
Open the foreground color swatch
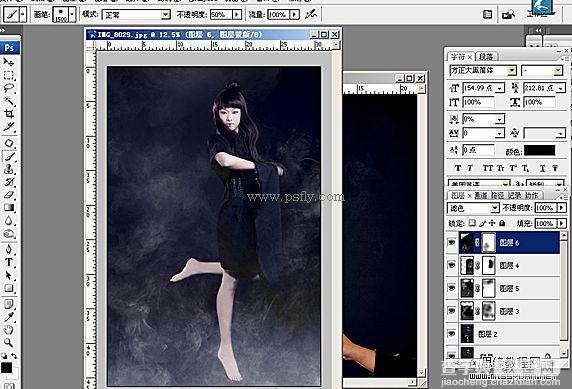click(x=6, y=368)
